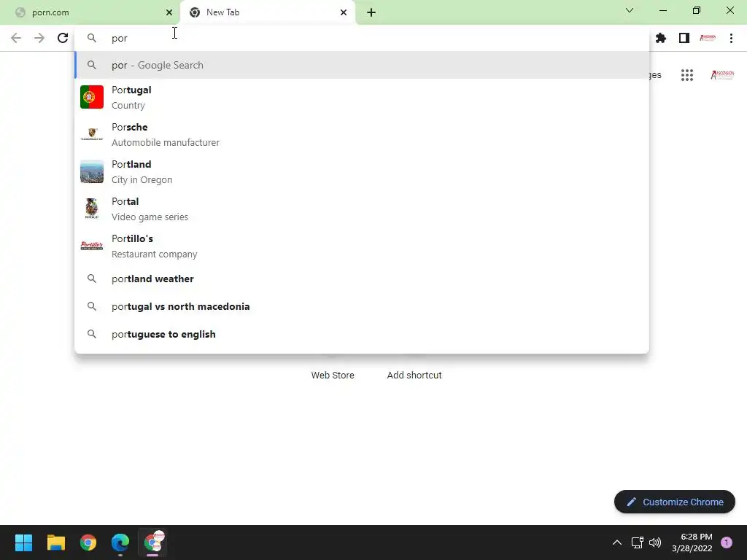Click the Google account avatar on page
The height and width of the screenshot is (560, 747).
(722, 75)
